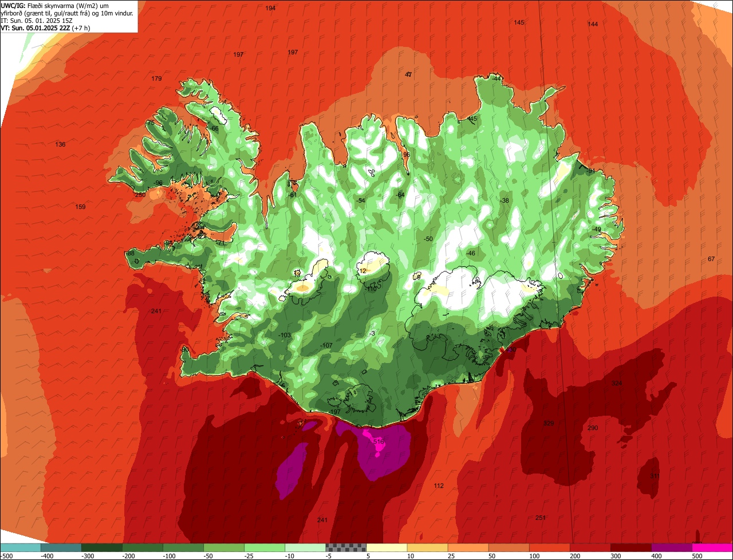Viewport: 733px width, 560px height.
Task: Click the -66 value in the Westfjords
Action: 214,128
